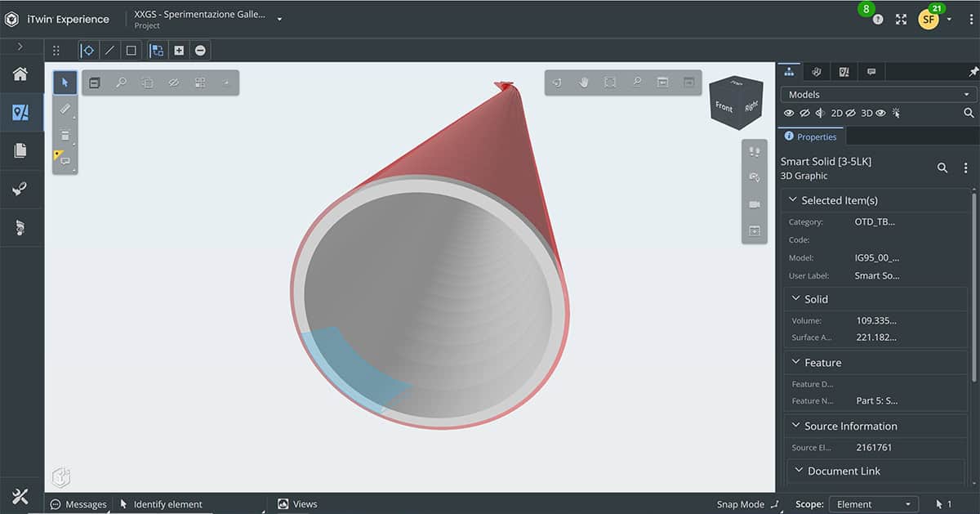Open the Documents sidebar icon
980x514 pixels.
point(20,150)
